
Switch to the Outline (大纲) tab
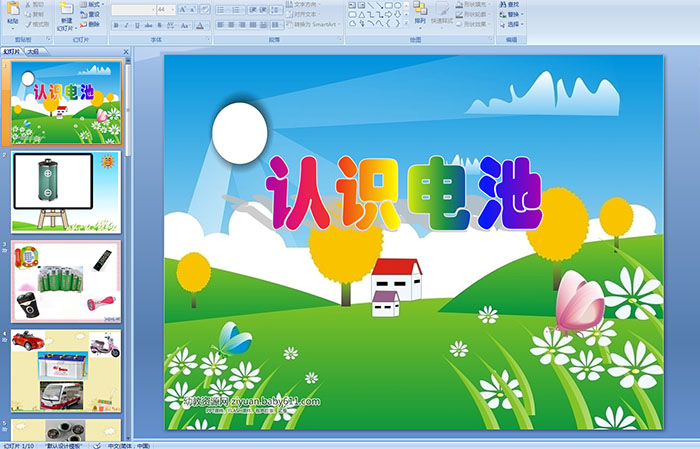pos(33,50)
